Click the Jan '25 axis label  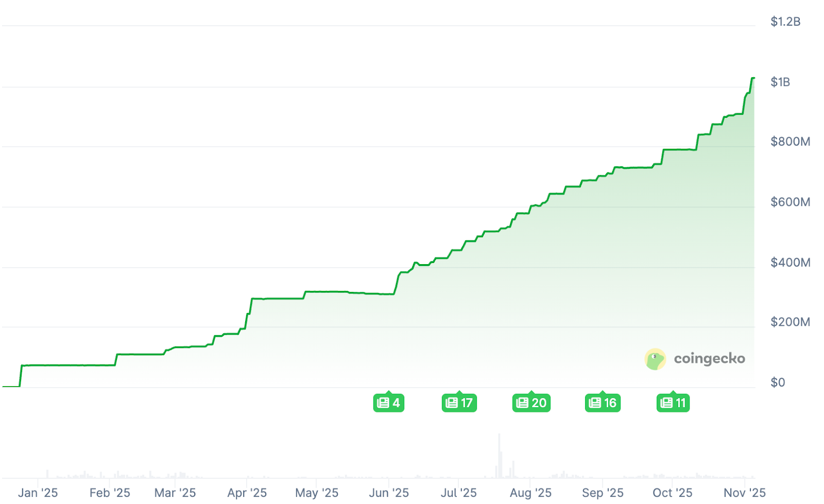38,493
